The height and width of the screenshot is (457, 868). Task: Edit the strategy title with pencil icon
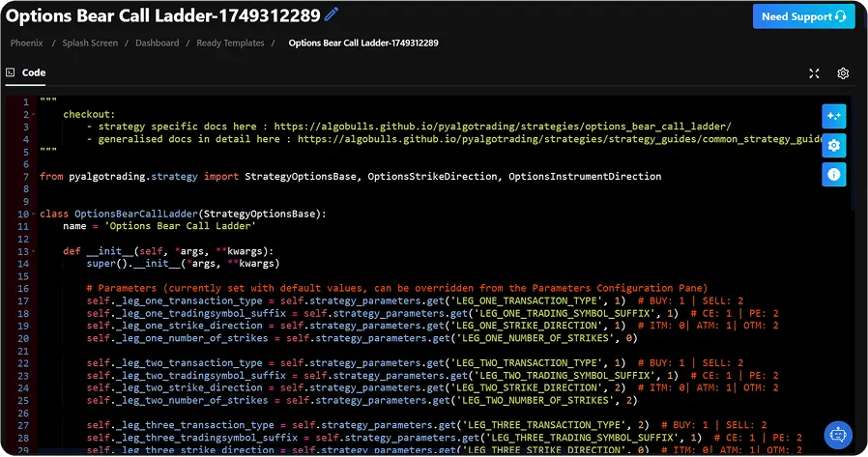(x=331, y=14)
